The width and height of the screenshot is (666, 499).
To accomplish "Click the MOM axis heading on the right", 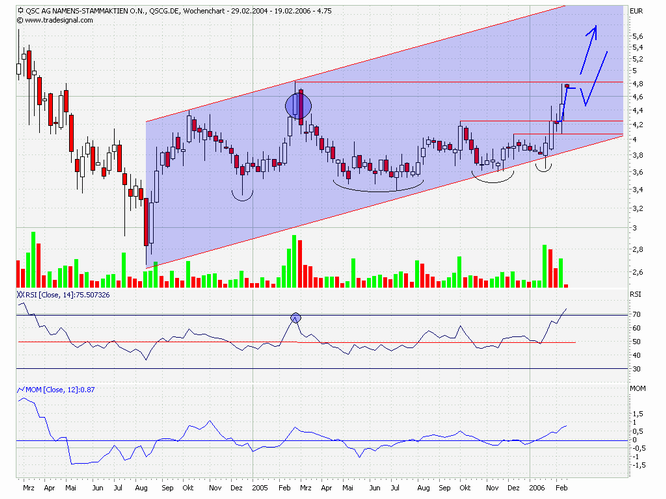I will (638, 389).
